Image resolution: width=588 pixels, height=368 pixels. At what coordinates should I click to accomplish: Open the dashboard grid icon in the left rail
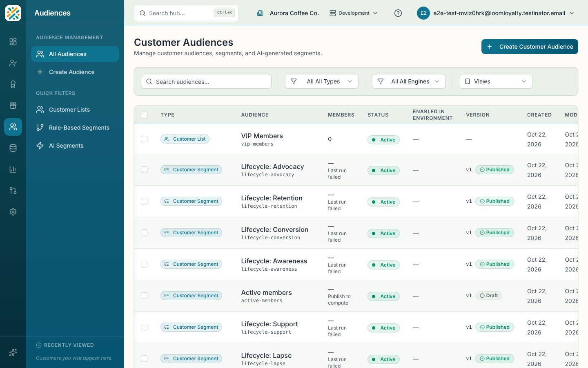(13, 42)
